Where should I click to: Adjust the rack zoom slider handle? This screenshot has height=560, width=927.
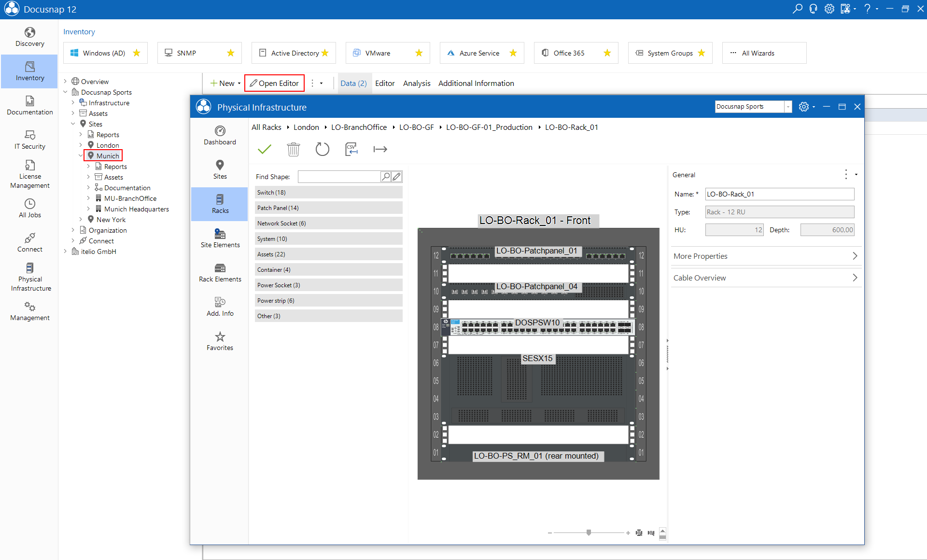click(x=589, y=532)
